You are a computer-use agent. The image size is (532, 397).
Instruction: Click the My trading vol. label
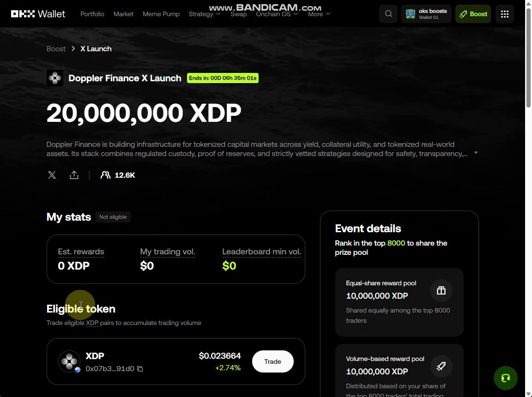168,252
